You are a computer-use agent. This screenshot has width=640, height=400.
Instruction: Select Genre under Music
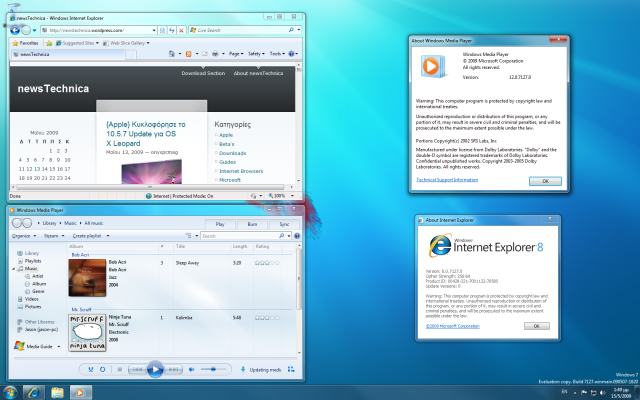click(x=38, y=291)
